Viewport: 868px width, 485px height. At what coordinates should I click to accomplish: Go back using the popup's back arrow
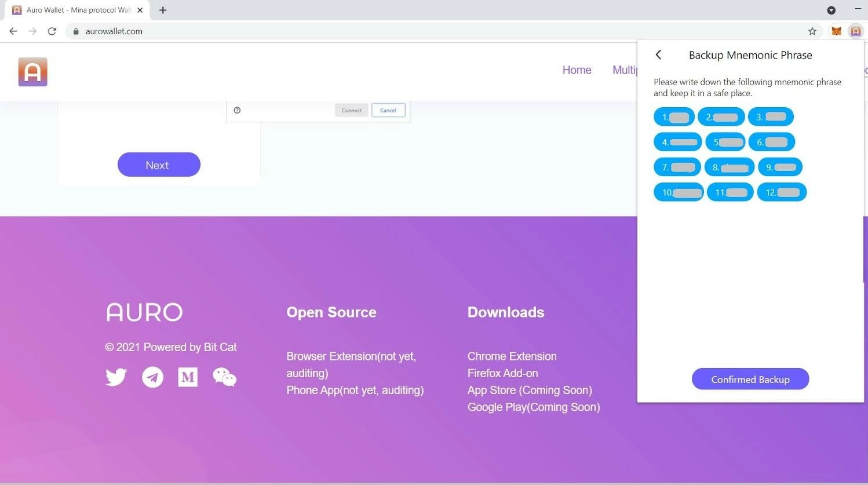pos(658,54)
